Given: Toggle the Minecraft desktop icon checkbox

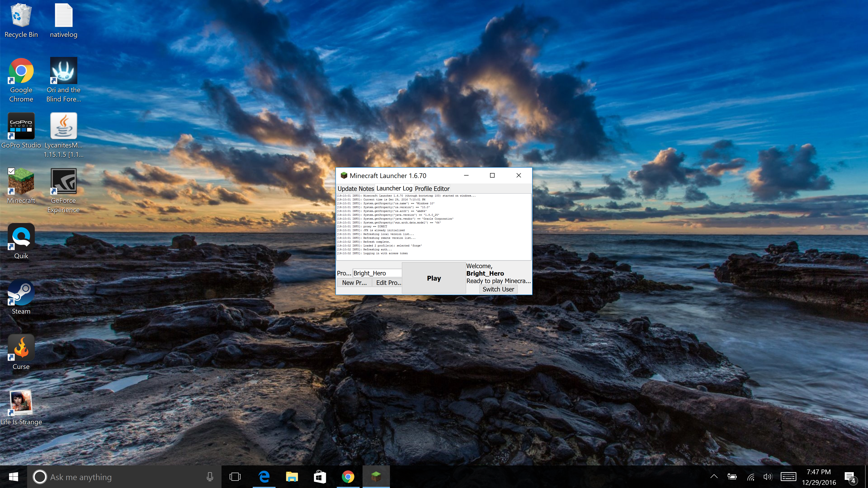Looking at the screenshot, I should tap(11, 171).
